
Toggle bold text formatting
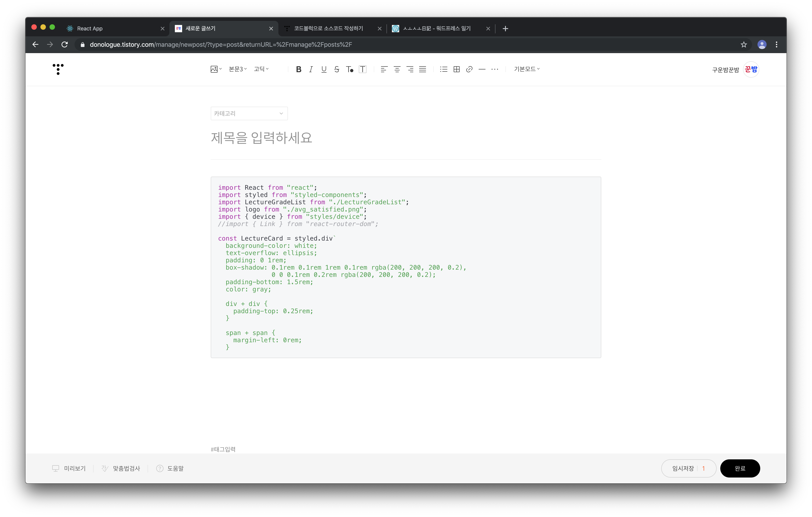(x=298, y=69)
